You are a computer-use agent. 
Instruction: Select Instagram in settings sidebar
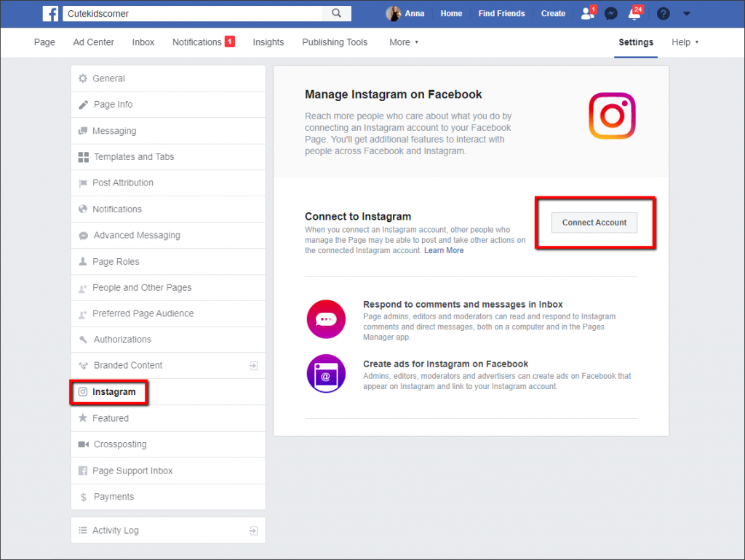[168, 392]
